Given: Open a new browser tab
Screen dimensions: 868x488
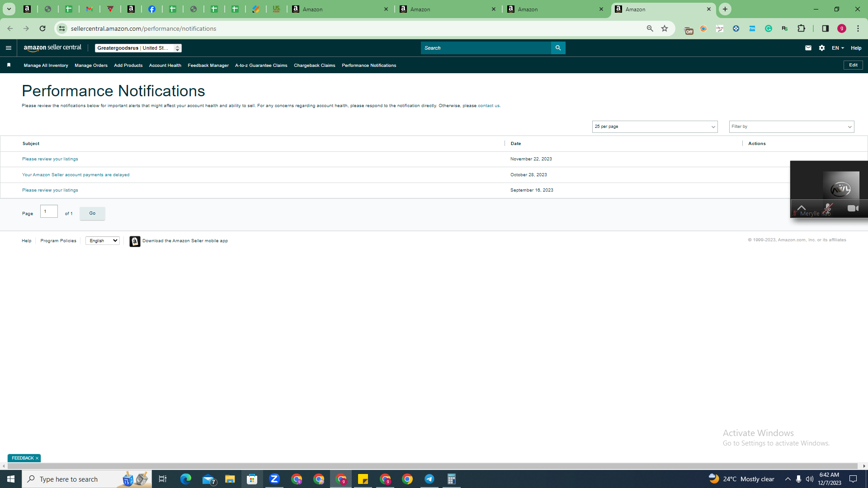Looking at the screenshot, I should click(x=725, y=9).
